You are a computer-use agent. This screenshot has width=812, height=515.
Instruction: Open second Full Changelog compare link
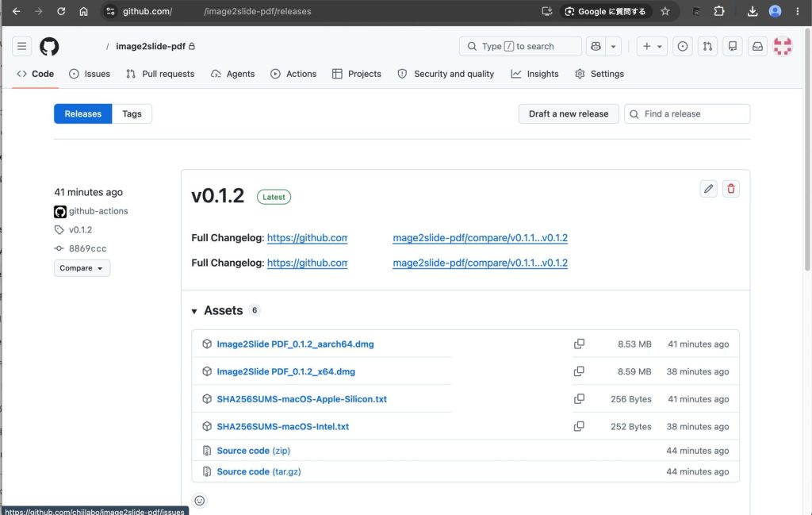(417, 263)
